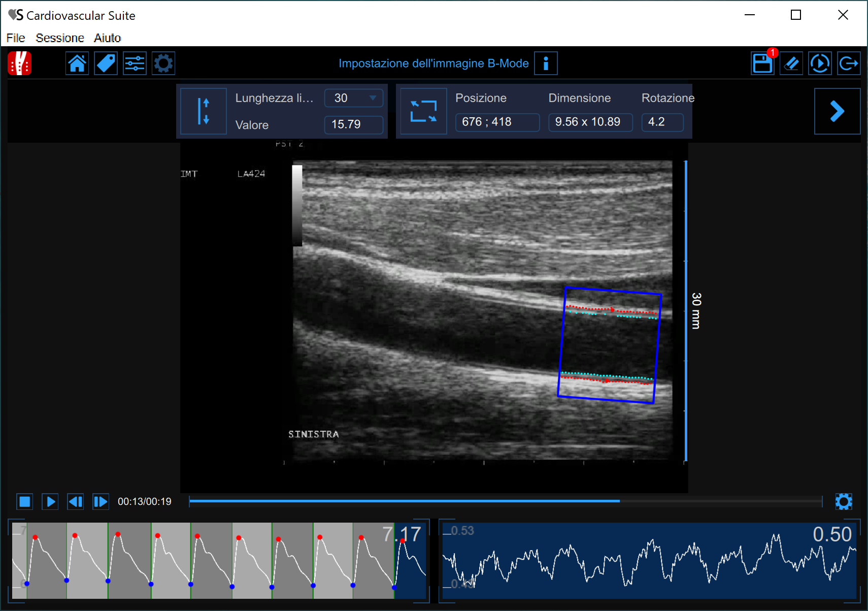Edit the Valore input field

point(353,124)
